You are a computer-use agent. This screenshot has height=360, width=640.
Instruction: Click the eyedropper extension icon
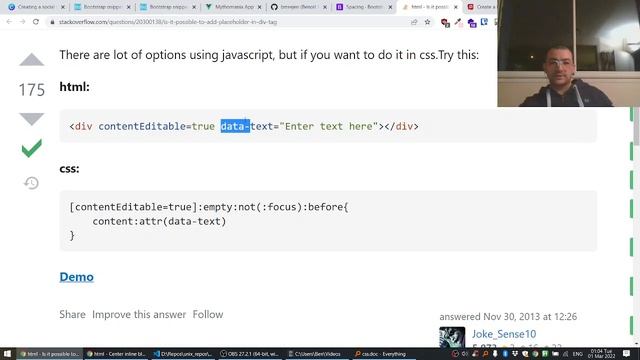coord(458,22)
